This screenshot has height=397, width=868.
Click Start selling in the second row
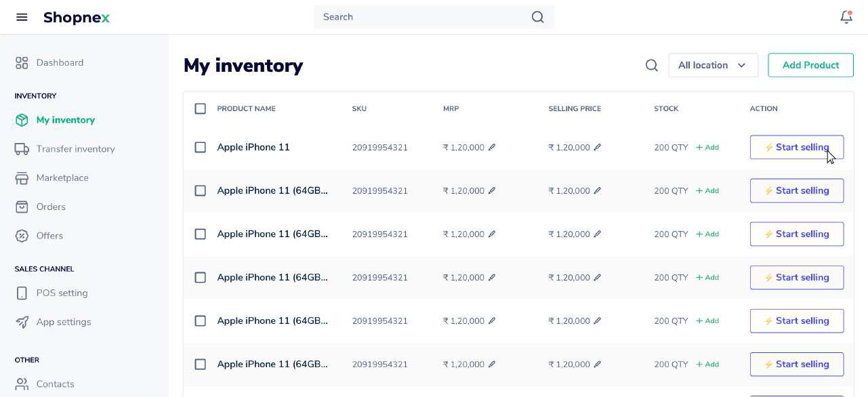[x=796, y=190]
